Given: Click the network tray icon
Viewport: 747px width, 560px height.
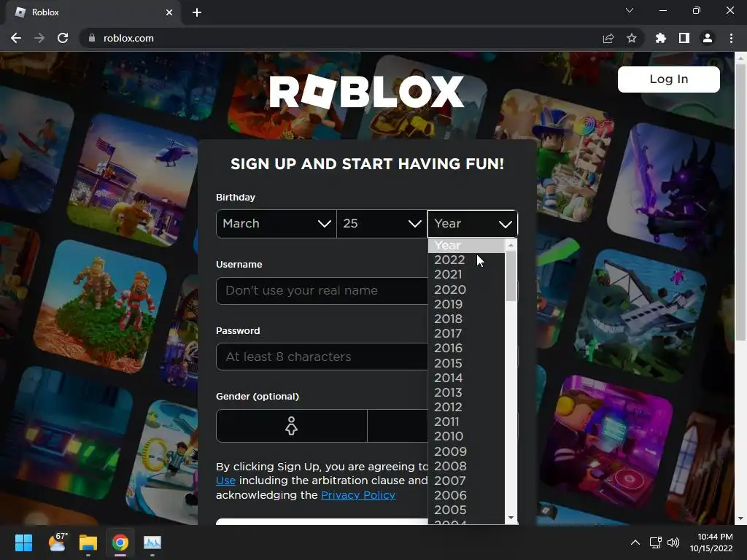Looking at the screenshot, I should 656,542.
